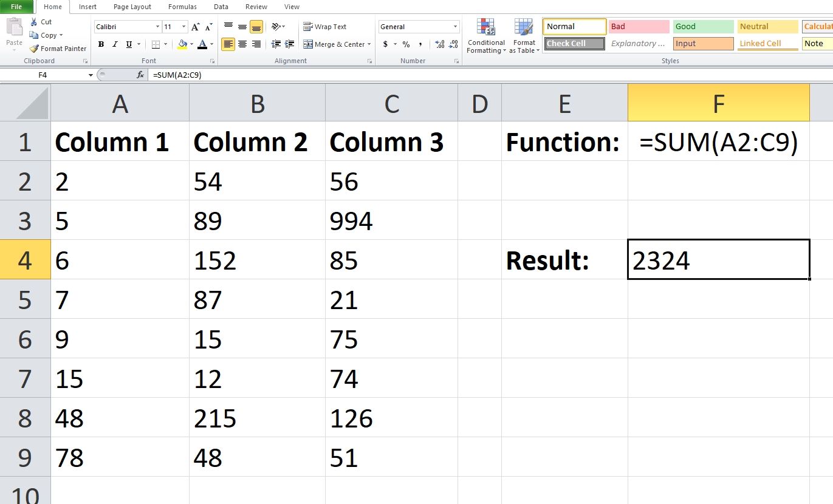The height and width of the screenshot is (504, 833).
Task: Switch to the View tab
Action: pos(292,7)
